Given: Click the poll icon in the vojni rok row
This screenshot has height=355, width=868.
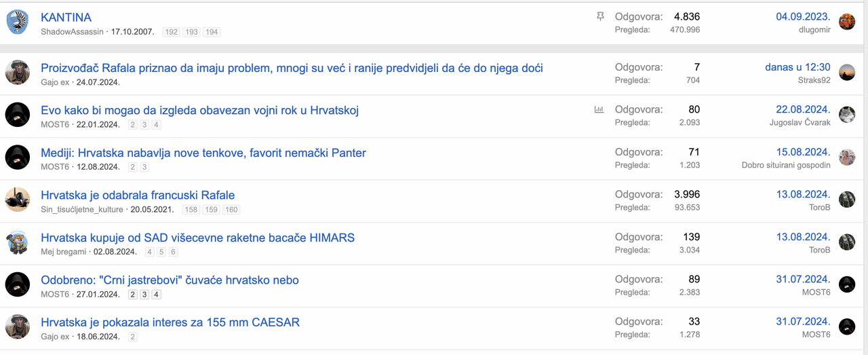Looking at the screenshot, I should pyautogui.click(x=599, y=109).
